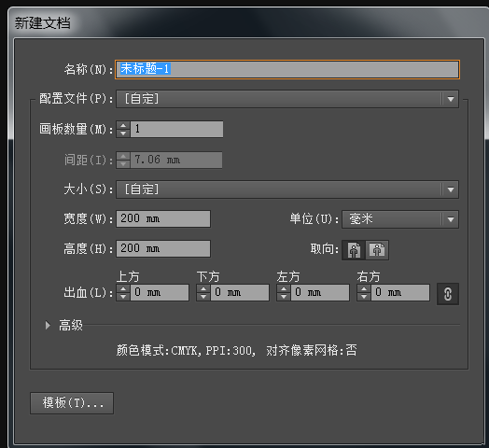
Task: Increase 下方 bottom bleed with up arrow
Action: [203, 288]
